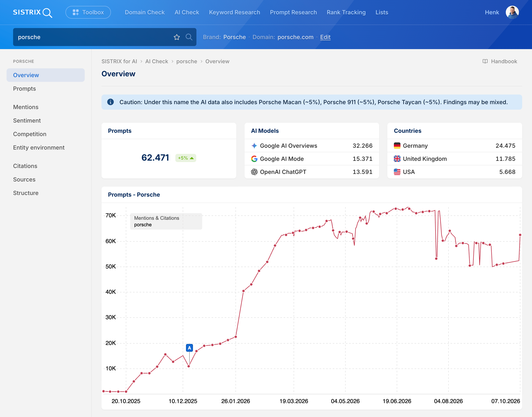Favorite the search with the star icon

pos(177,37)
